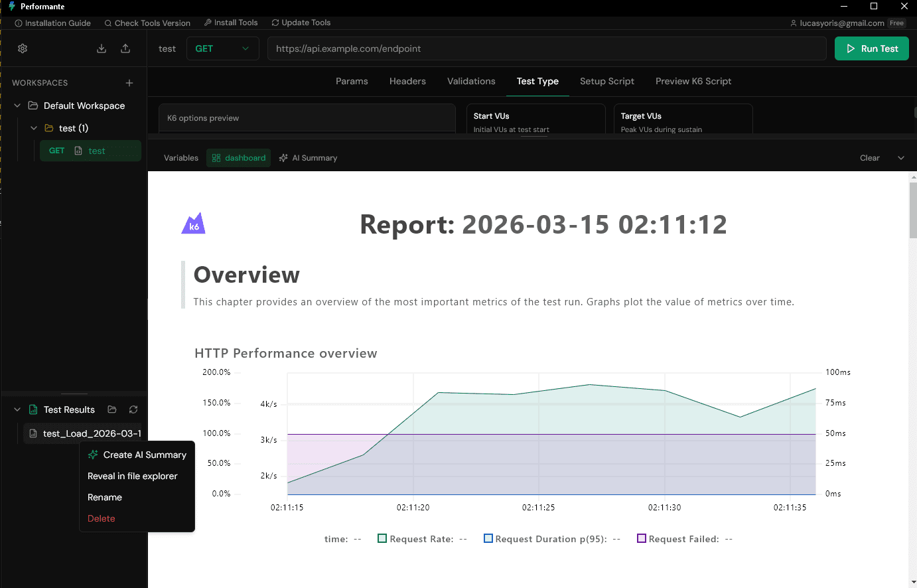
Task: Import a collection using the download icon
Action: 101,48
